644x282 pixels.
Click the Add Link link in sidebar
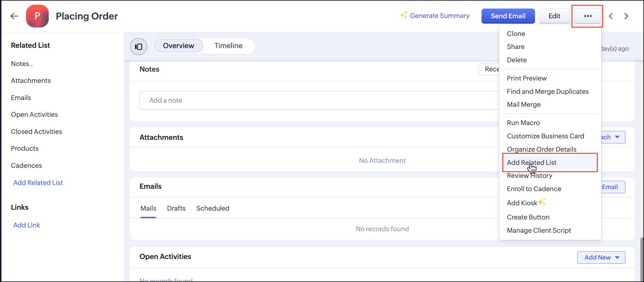tap(27, 225)
